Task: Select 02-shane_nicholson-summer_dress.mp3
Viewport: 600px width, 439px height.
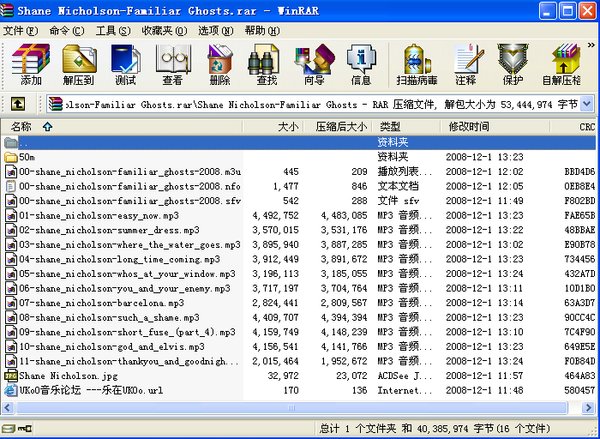Action: tap(109, 230)
